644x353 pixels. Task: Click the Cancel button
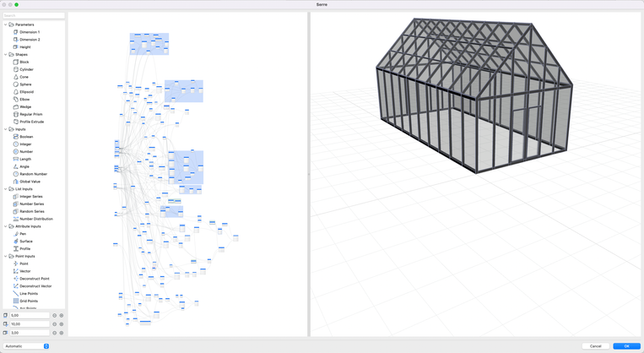tap(596, 346)
